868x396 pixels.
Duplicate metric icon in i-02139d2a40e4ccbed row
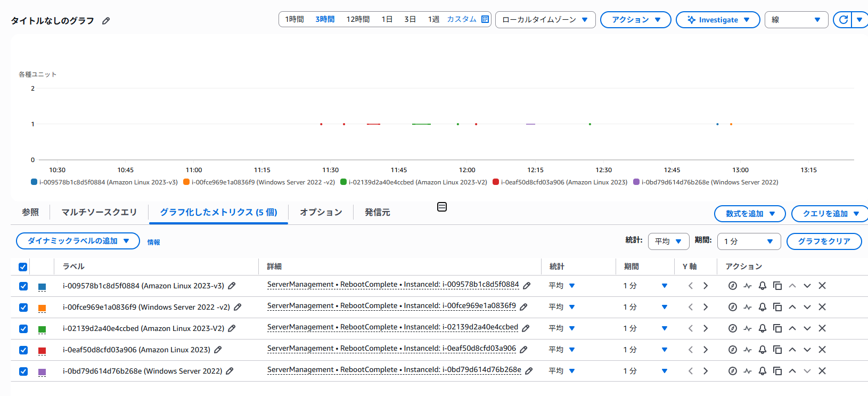coord(777,328)
